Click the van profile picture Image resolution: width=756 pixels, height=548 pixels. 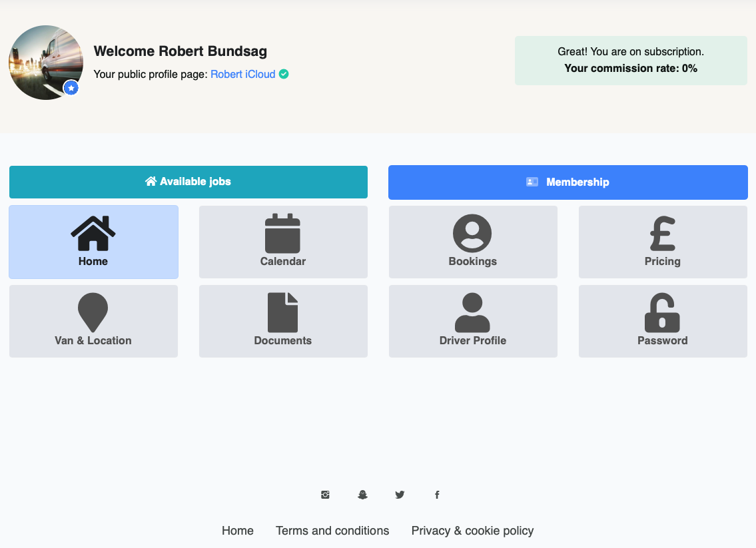coord(45,60)
